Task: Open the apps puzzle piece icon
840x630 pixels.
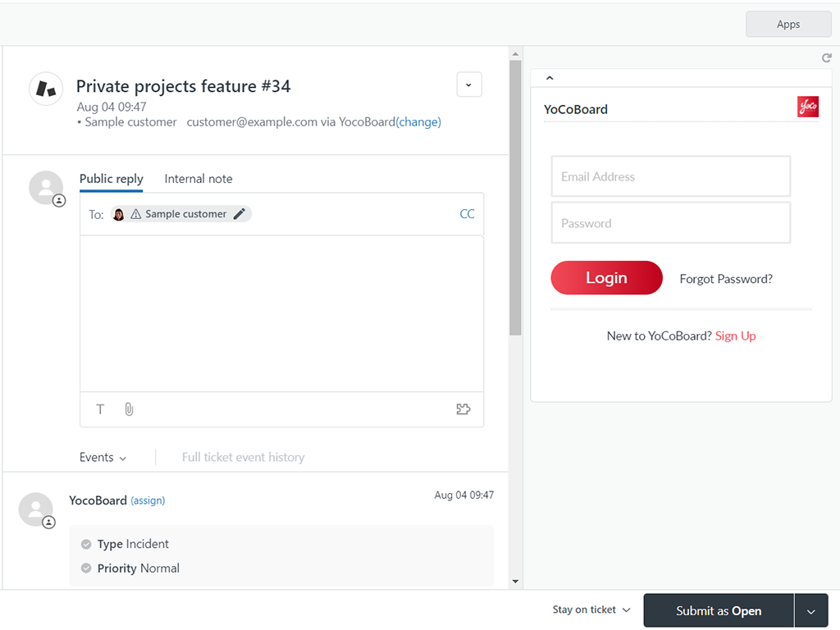Action: (463, 409)
